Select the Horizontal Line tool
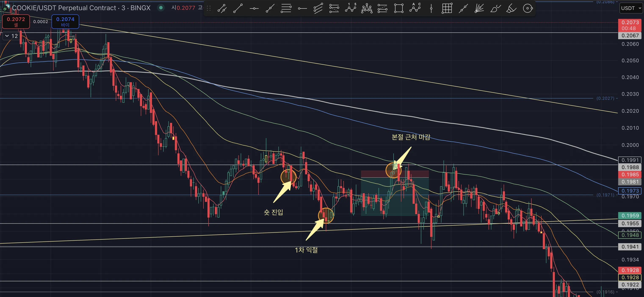The height and width of the screenshot is (297, 644). tap(254, 8)
